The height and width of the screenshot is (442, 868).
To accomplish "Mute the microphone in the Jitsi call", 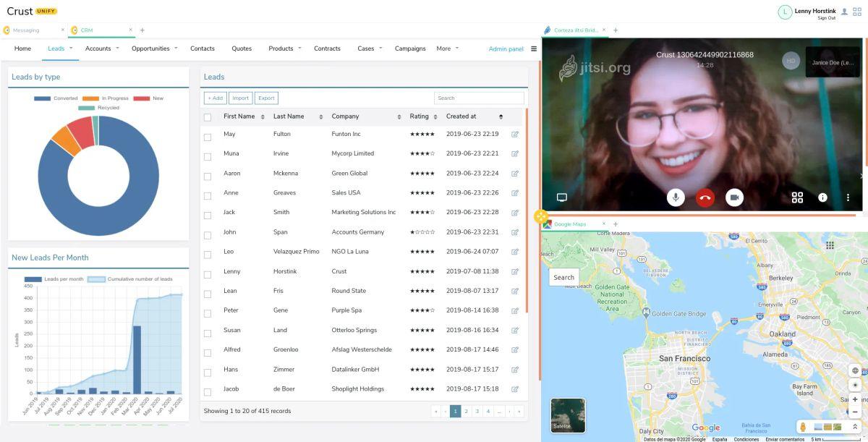I will coord(676,197).
